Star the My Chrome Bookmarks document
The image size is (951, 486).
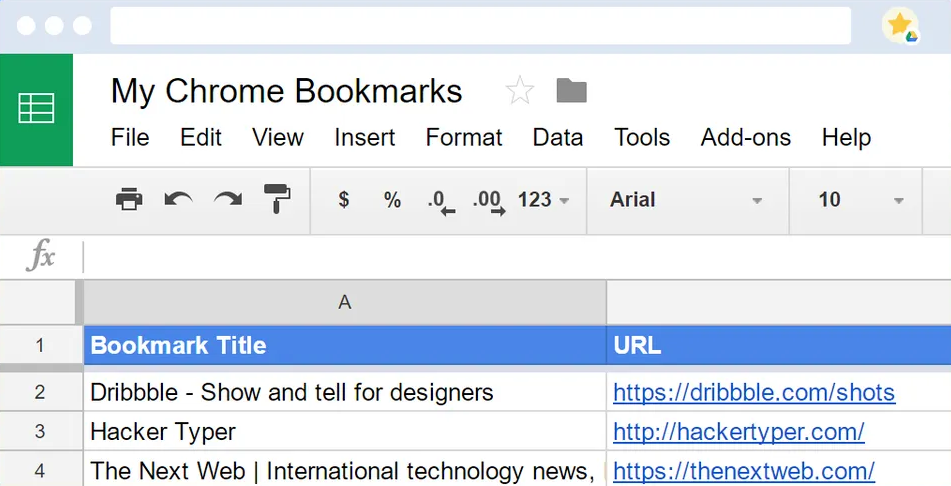pos(520,91)
